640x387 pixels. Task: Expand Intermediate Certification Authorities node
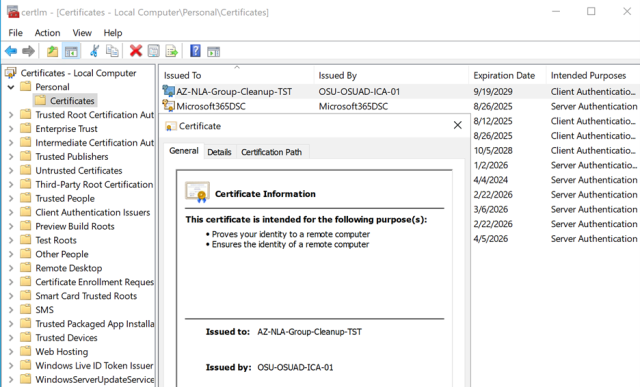[11, 143]
